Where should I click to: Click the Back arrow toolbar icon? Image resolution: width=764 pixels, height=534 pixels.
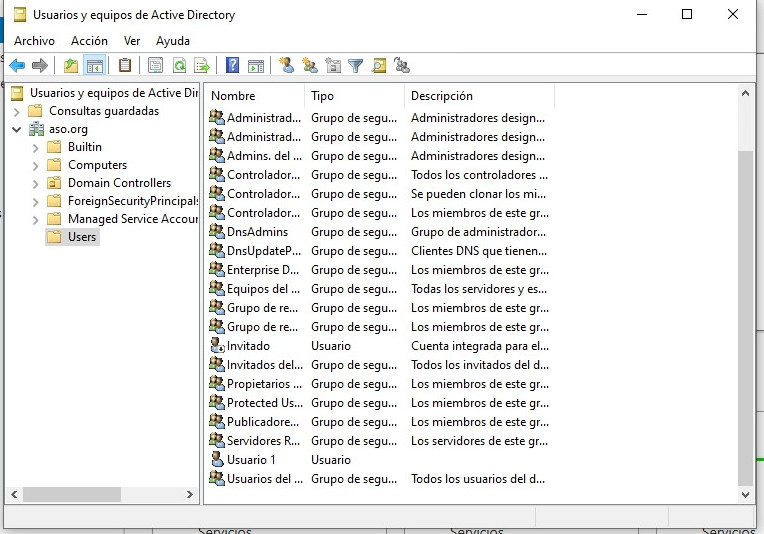tap(17, 66)
